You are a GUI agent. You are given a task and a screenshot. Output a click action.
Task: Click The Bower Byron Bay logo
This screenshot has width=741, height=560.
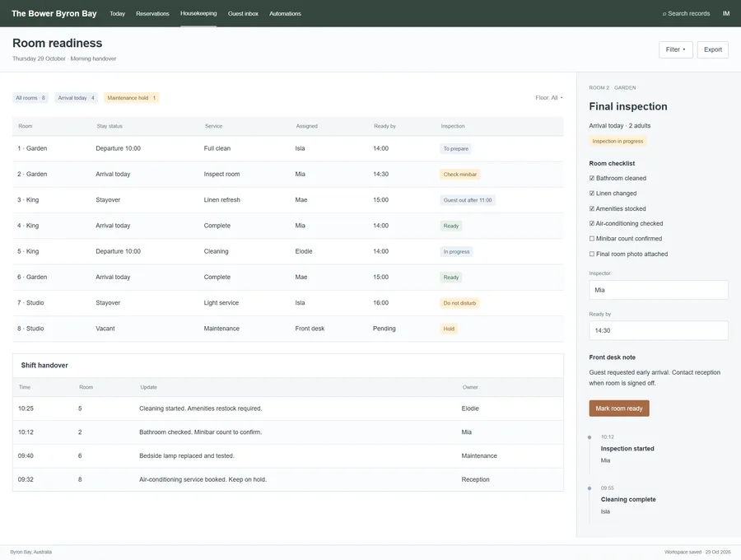click(54, 13)
